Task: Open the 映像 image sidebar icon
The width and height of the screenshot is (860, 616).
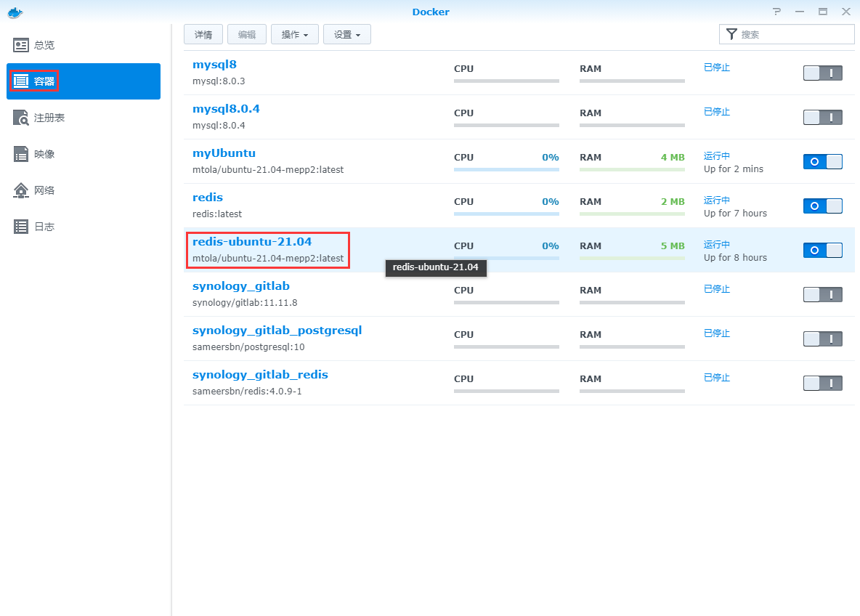Action: [22, 154]
